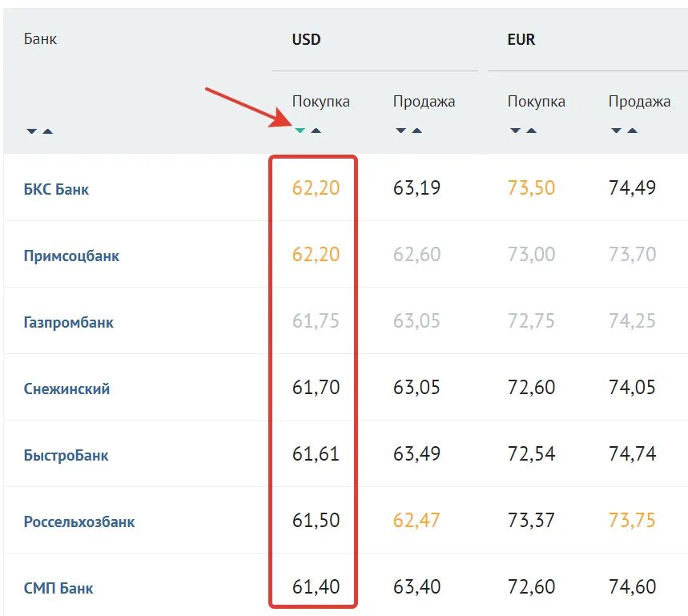Open the Россельхозбанк link
688x616 pixels.
[79, 521]
